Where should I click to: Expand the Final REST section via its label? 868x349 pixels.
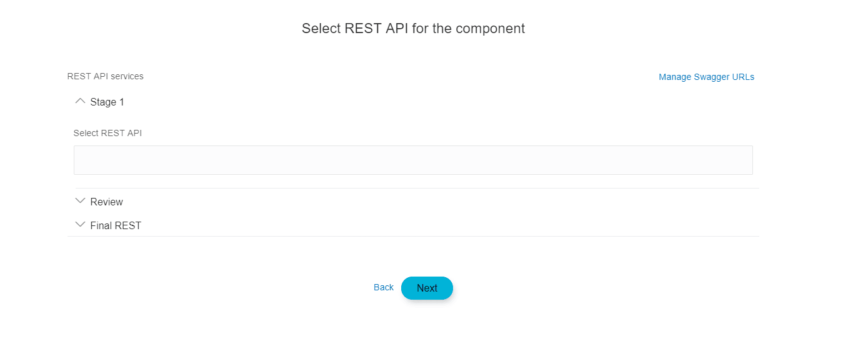[116, 225]
